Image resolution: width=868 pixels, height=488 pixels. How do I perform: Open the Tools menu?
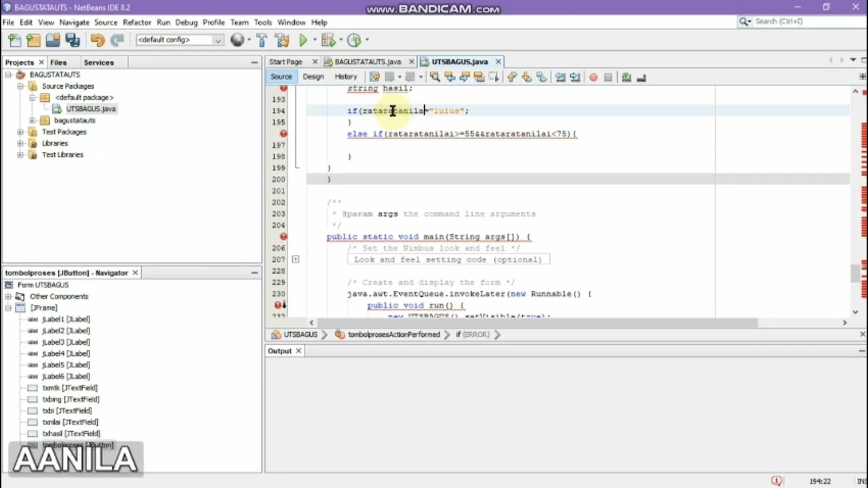[x=262, y=22]
